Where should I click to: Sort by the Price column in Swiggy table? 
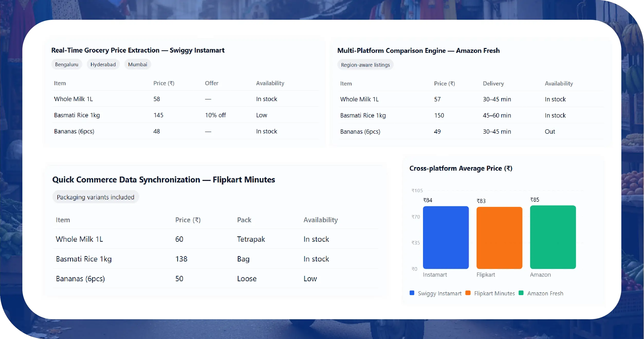click(x=164, y=83)
